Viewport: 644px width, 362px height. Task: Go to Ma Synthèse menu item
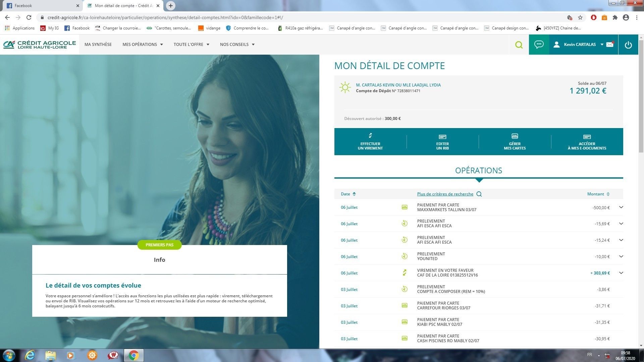point(98,44)
